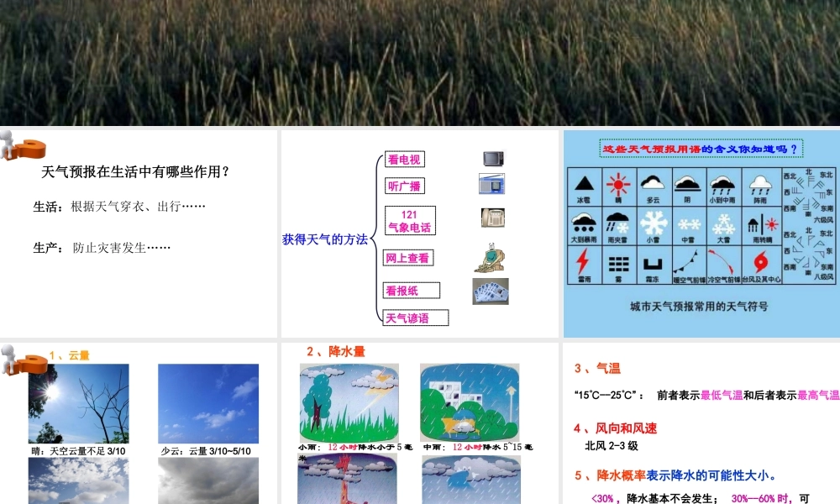
Task: Select the 冰雹 triangle weather symbol
Action: coord(584,184)
